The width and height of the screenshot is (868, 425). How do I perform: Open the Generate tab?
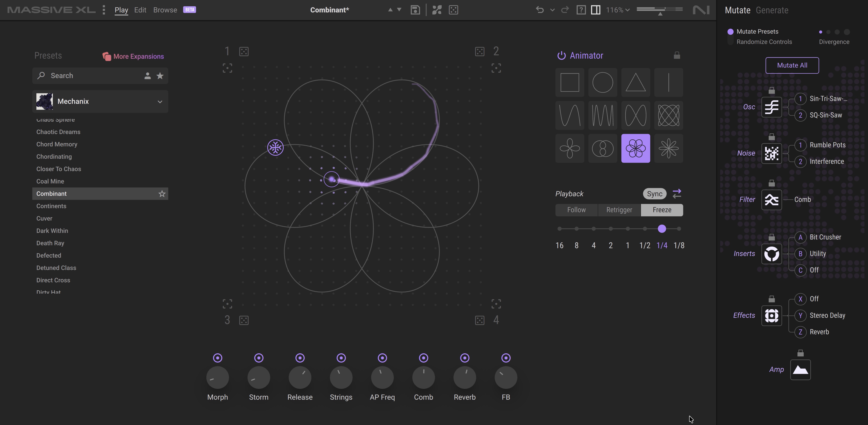(x=772, y=10)
